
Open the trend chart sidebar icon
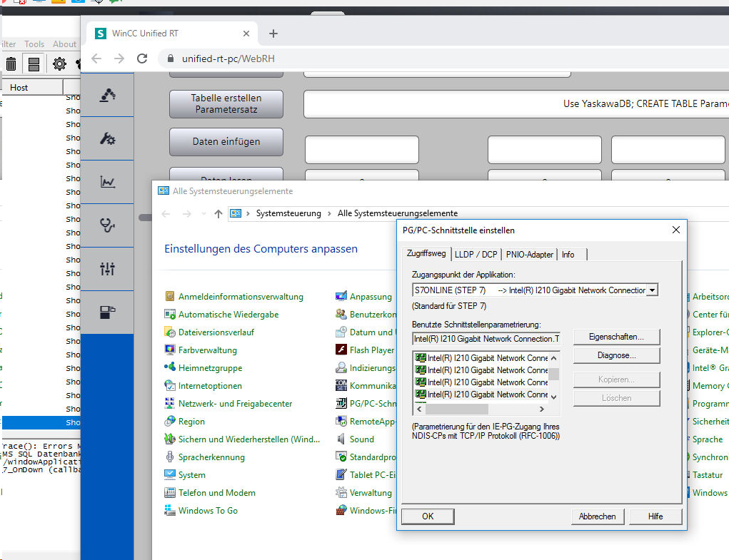pos(107,182)
